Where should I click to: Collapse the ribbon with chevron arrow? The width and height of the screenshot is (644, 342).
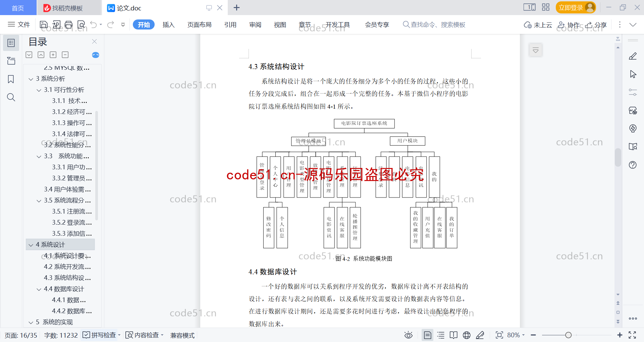click(633, 24)
